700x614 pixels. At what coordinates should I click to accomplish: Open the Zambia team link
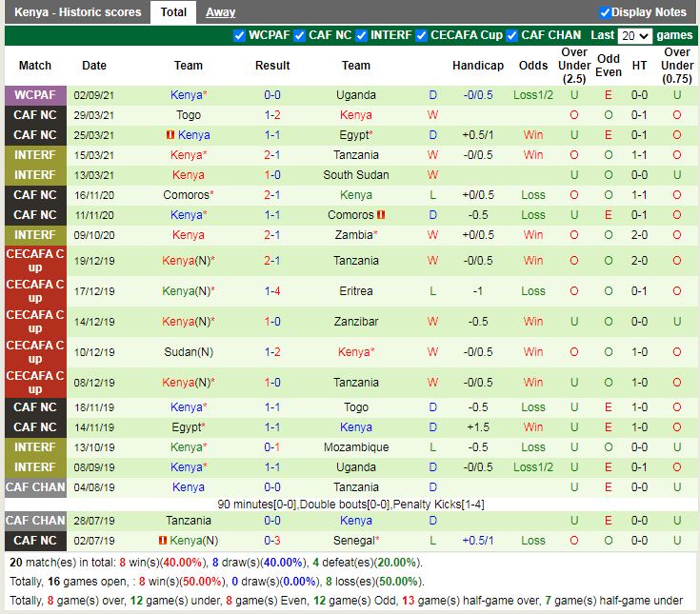[354, 235]
